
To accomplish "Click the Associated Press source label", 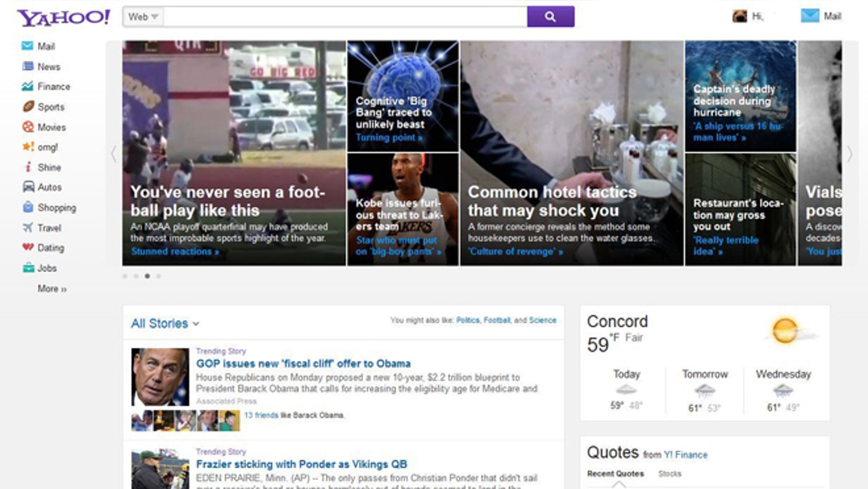I will point(226,401).
